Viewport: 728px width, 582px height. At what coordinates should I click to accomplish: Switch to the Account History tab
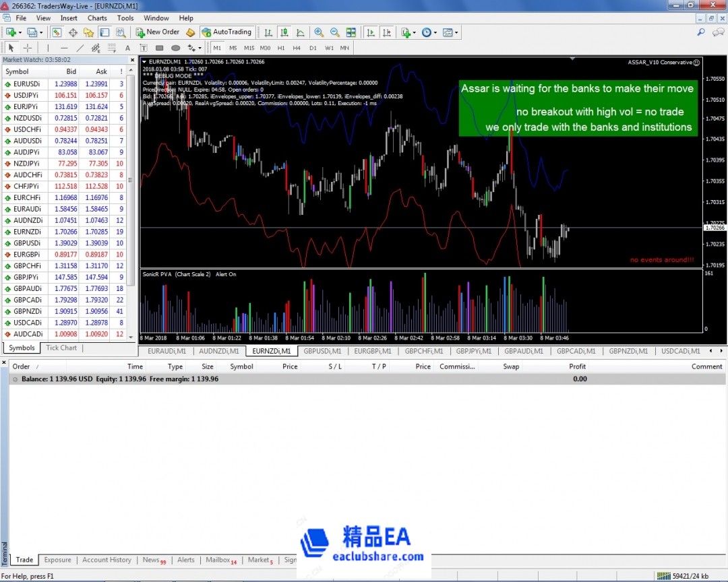point(107,560)
